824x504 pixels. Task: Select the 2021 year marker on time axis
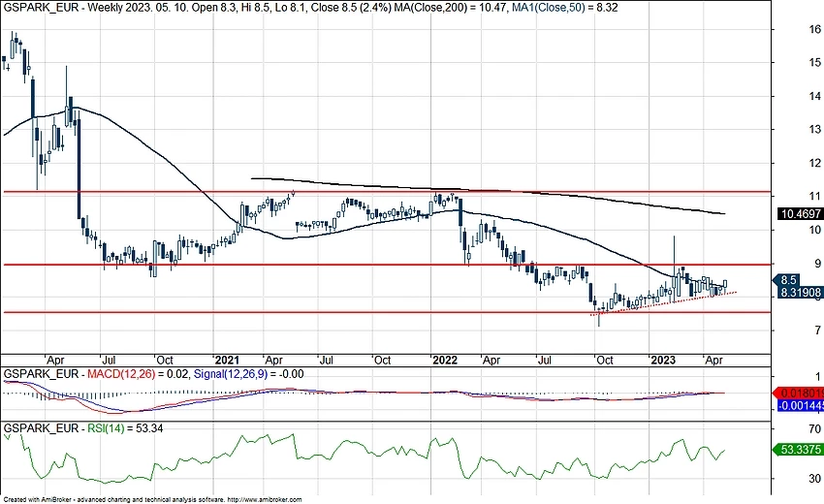tap(227, 359)
